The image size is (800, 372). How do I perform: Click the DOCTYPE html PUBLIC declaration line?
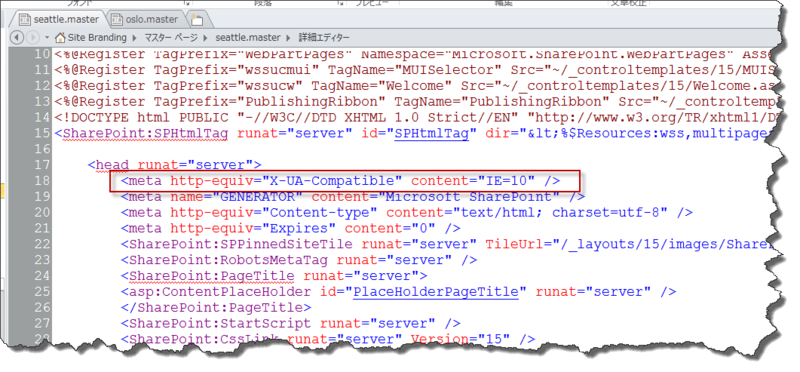pos(414,117)
